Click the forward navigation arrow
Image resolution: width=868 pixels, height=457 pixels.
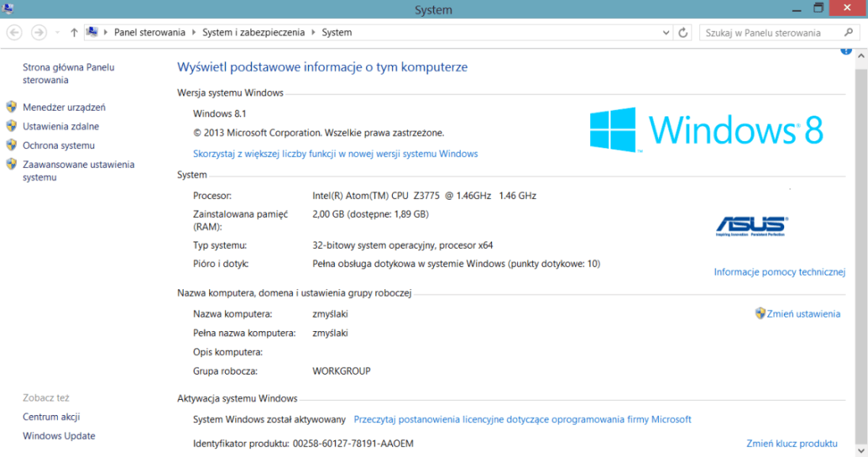coord(39,32)
